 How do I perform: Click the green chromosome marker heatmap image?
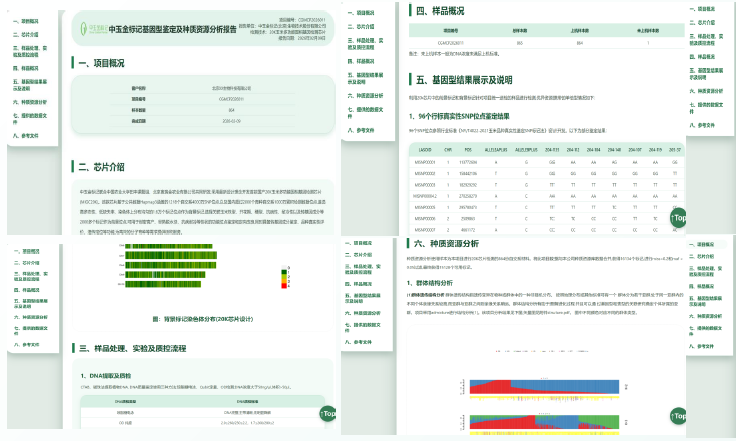click(168, 265)
